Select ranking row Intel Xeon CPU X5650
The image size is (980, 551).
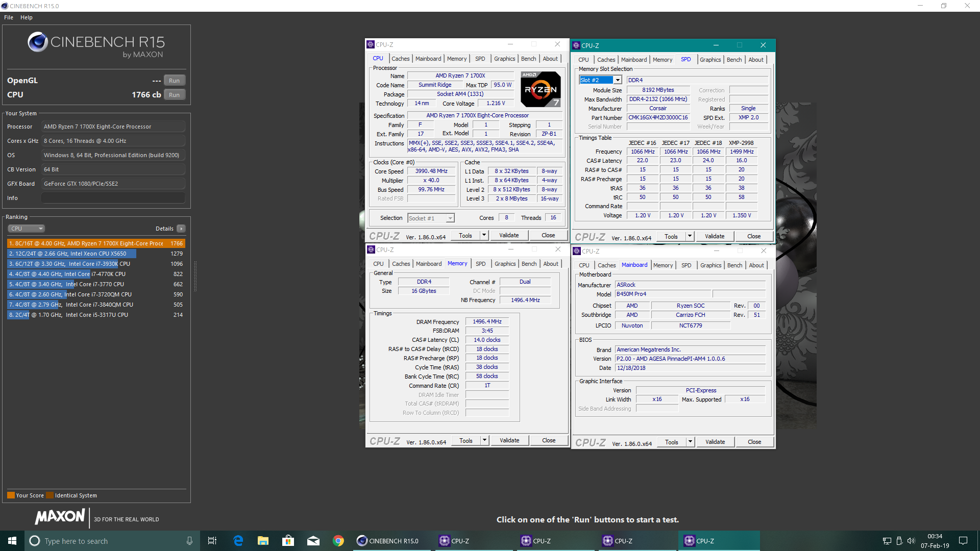(96, 254)
